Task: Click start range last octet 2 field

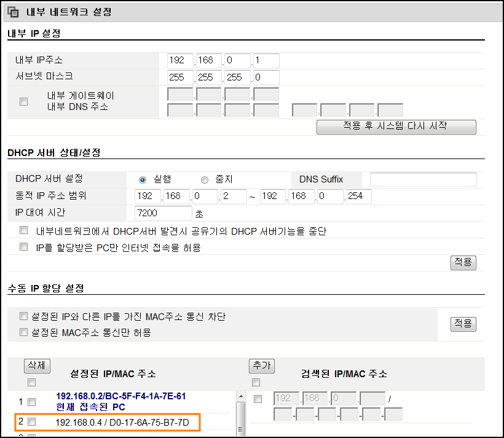Action: tap(234, 197)
